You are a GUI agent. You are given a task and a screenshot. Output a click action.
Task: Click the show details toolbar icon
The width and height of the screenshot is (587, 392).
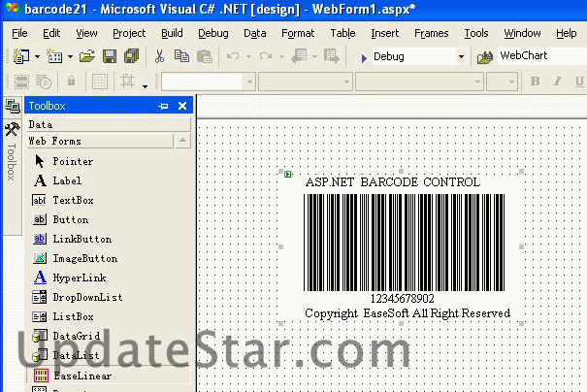tap(44, 82)
